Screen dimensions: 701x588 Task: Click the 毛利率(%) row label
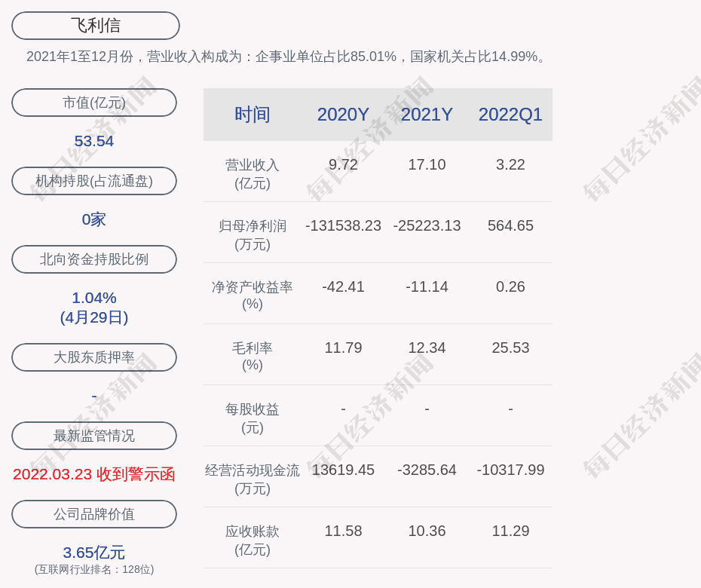click(x=253, y=357)
